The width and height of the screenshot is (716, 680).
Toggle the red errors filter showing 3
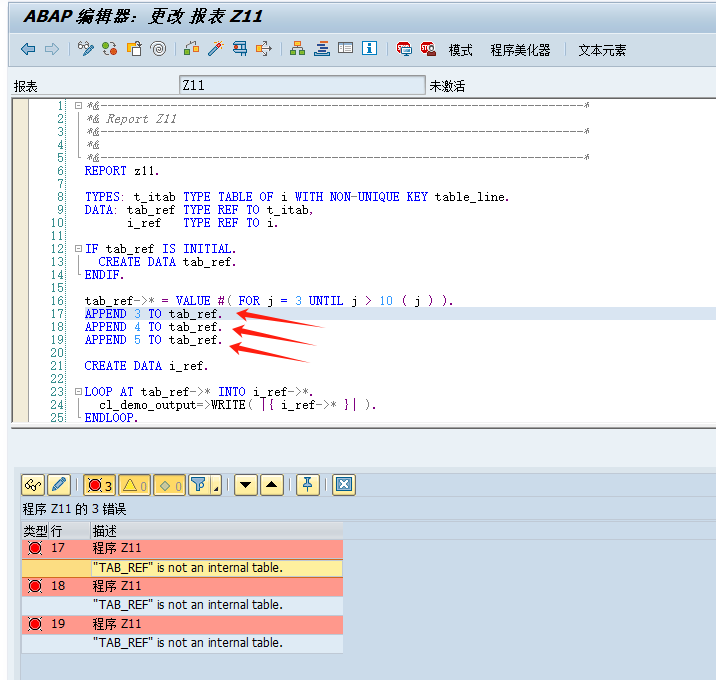click(x=100, y=485)
